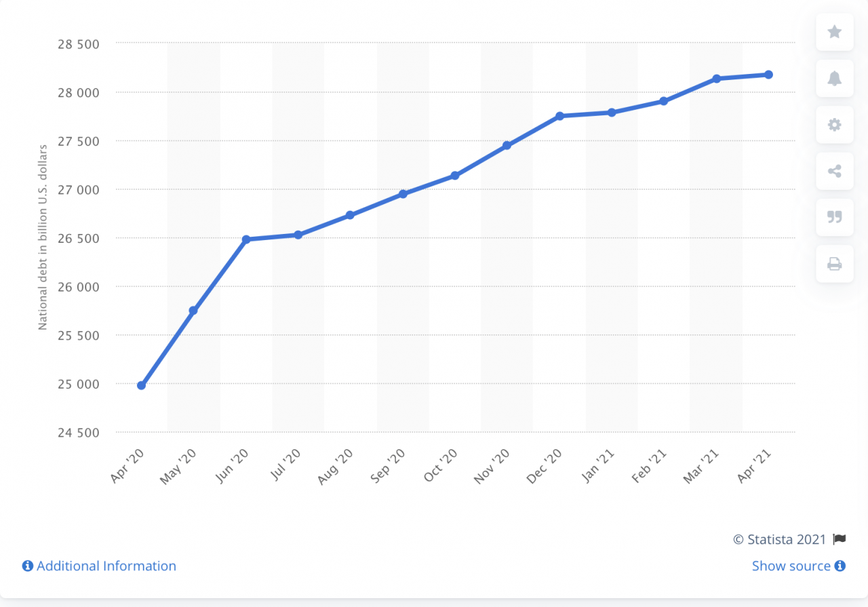Open chart settings gear icon
This screenshot has width=868, height=607.
(835, 125)
